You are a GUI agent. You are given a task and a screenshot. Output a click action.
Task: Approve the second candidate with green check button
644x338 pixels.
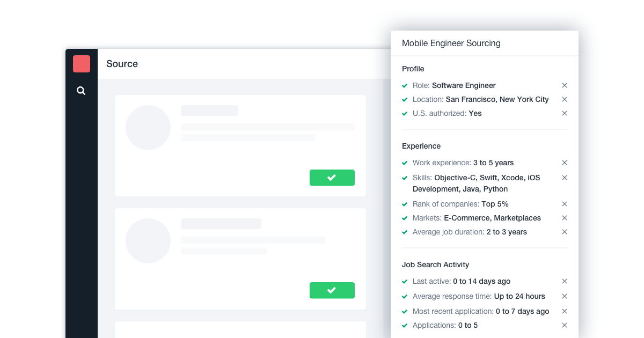(332, 290)
